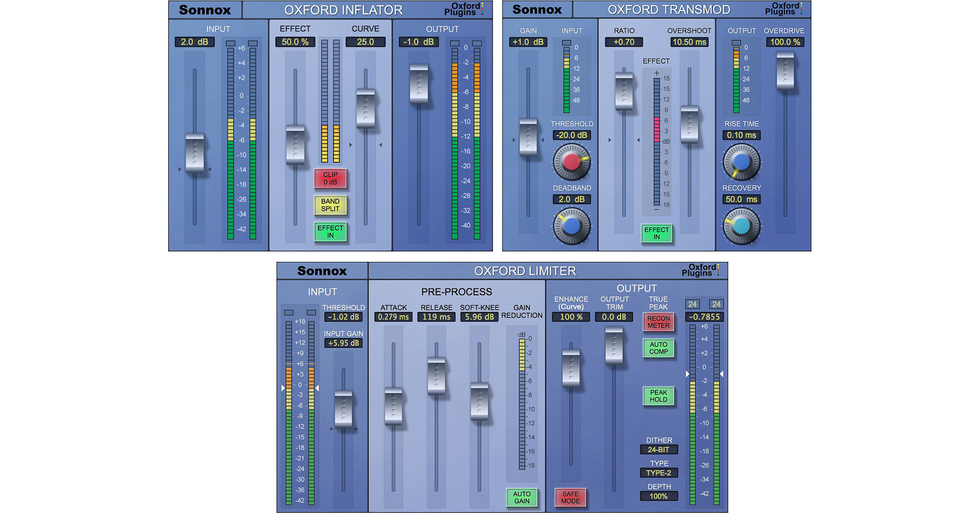
Task: Open the DITHER 24-BIT selector
Action: (x=659, y=450)
